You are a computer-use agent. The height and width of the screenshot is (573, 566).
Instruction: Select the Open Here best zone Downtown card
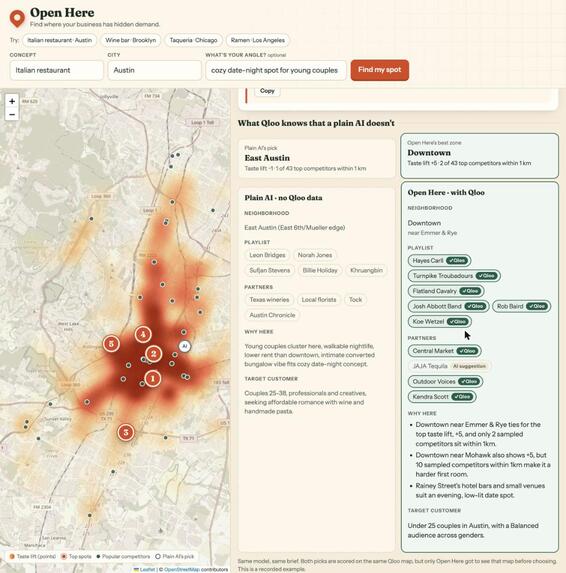pyautogui.click(x=479, y=156)
